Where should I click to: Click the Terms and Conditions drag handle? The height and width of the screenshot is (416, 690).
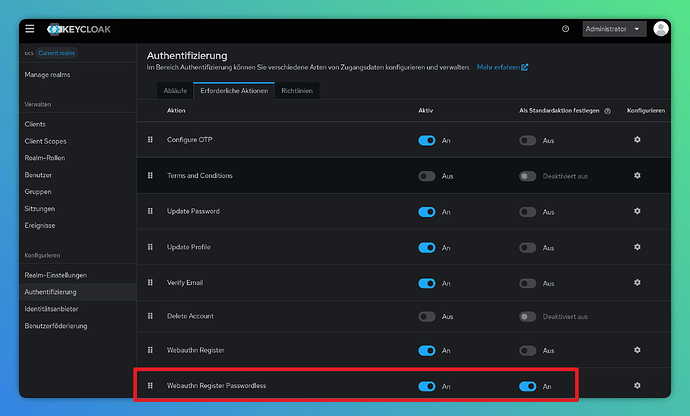[x=150, y=176]
